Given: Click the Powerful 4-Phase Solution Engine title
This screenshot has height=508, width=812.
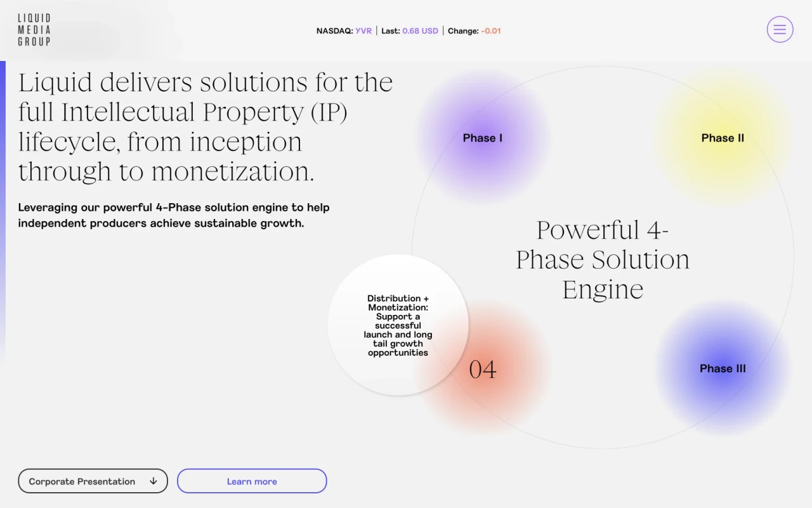Looking at the screenshot, I should click(603, 259).
